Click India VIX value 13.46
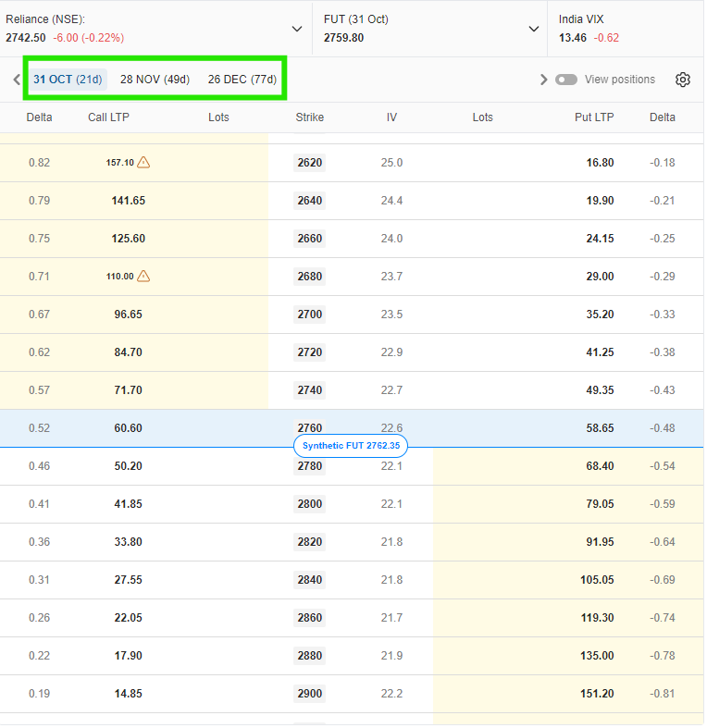Screen dimensions: 707x728 [572, 38]
